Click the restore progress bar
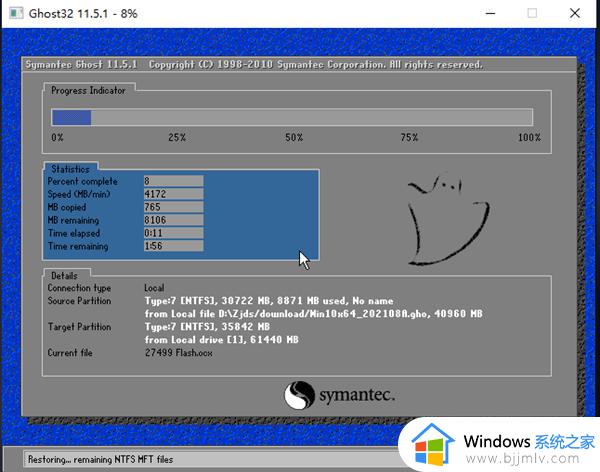The width and height of the screenshot is (600, 472). pyautogui.click(x=292, y=117)
